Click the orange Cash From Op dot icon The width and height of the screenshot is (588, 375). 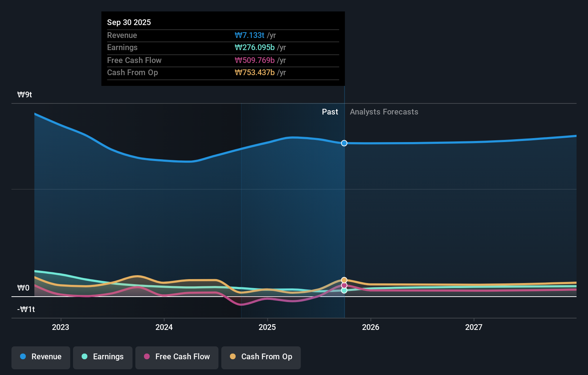tap(233, 356)
